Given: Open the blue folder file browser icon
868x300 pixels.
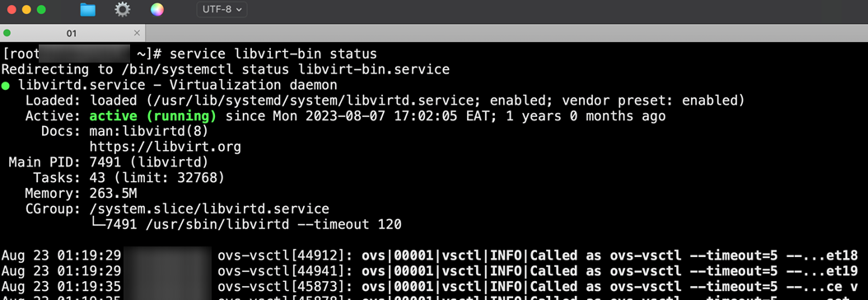Looking at the screenshot, I should point(87,9).
